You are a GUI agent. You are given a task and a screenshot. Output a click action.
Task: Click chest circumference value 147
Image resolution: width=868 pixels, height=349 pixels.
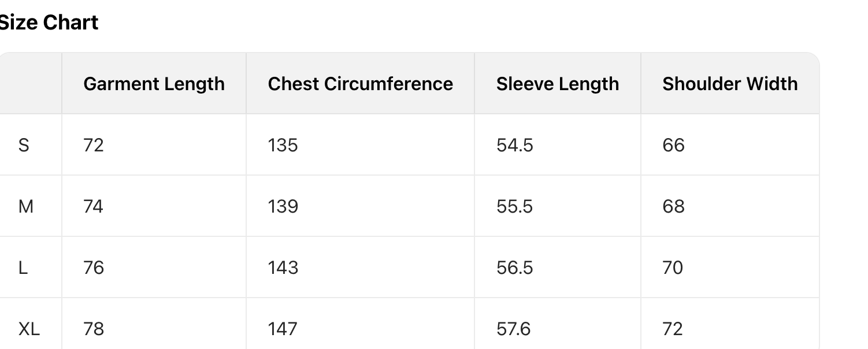click(283, 329)
